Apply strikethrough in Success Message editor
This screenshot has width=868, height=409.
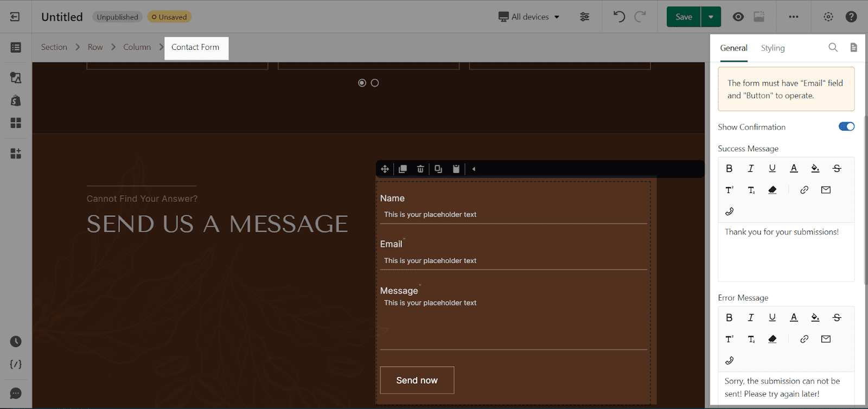click(837, 168)
